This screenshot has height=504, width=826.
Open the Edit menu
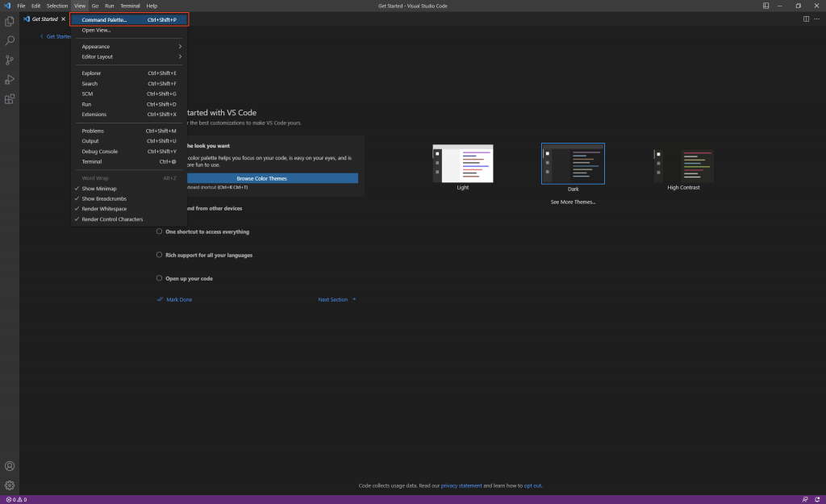pos(35,6)
